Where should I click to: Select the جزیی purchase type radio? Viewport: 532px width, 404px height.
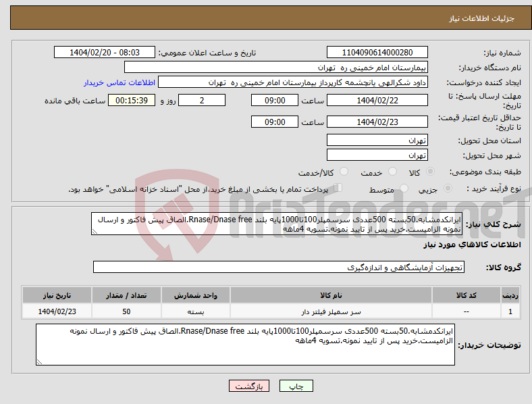coord(448,188)
